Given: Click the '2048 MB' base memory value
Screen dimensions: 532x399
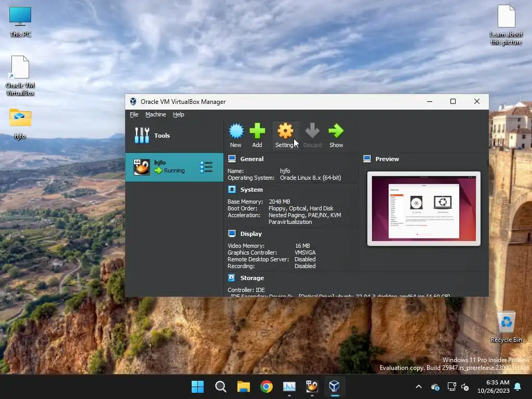Looking at the screenshot, I should (x=280, y=202).
